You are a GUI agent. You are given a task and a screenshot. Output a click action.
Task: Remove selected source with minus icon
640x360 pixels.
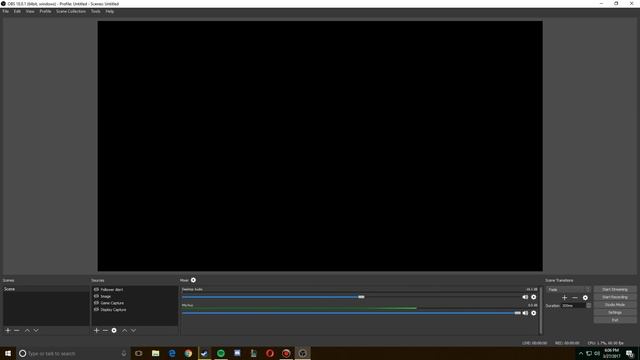point(105,330)
